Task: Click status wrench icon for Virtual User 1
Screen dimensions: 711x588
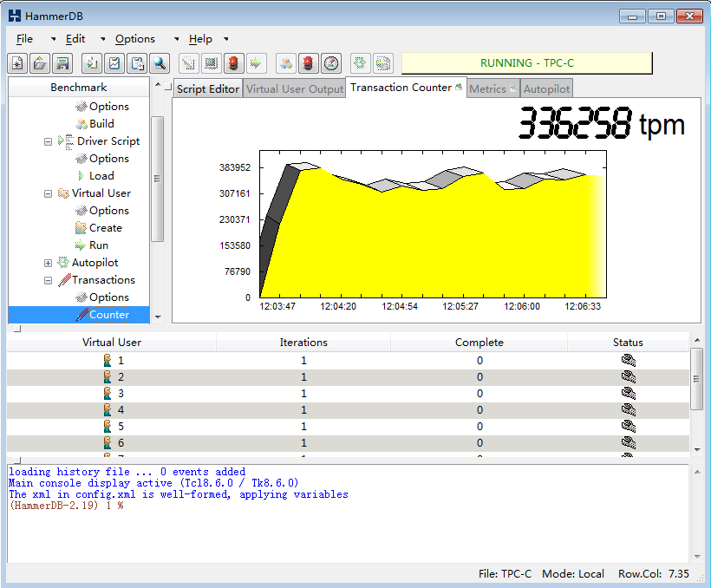Action: pyautogui.click(x=628, y=361)
